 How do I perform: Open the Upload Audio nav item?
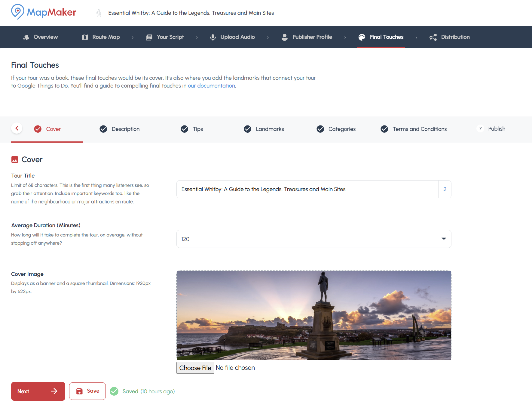pos(232,37)
